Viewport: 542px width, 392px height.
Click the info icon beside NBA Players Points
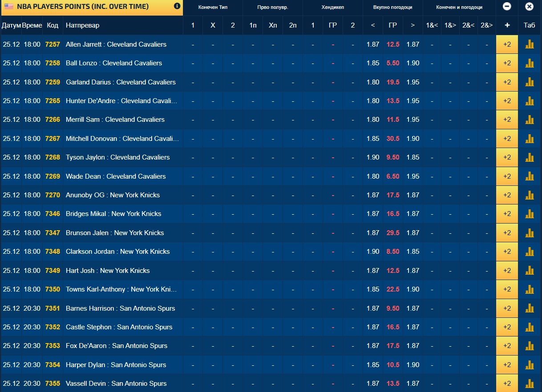tap(177, 6)
